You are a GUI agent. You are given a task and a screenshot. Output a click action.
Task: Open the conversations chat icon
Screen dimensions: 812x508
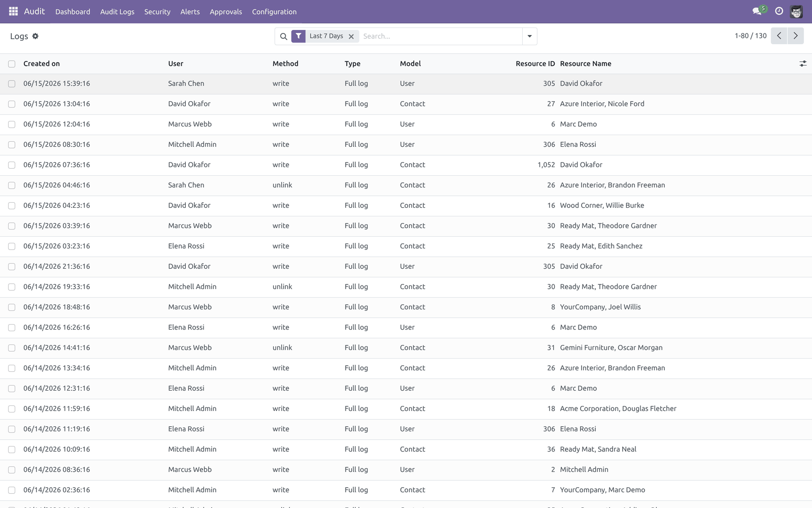(x=757, y=11)
